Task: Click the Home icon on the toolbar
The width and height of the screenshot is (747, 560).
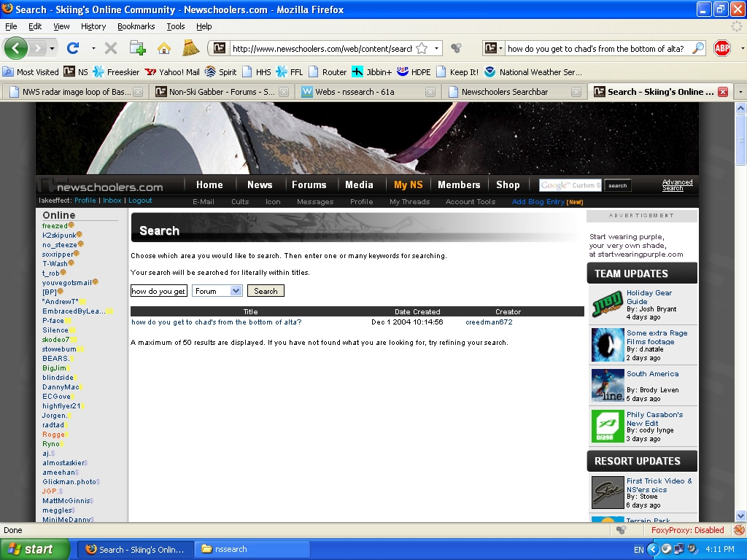Action: (x=163, y=48)
